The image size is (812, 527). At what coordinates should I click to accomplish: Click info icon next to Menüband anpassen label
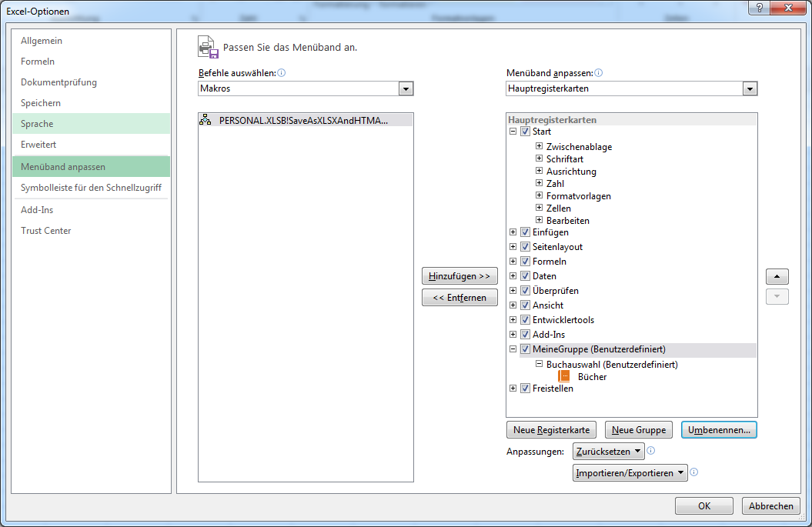[x=599, y=73]
